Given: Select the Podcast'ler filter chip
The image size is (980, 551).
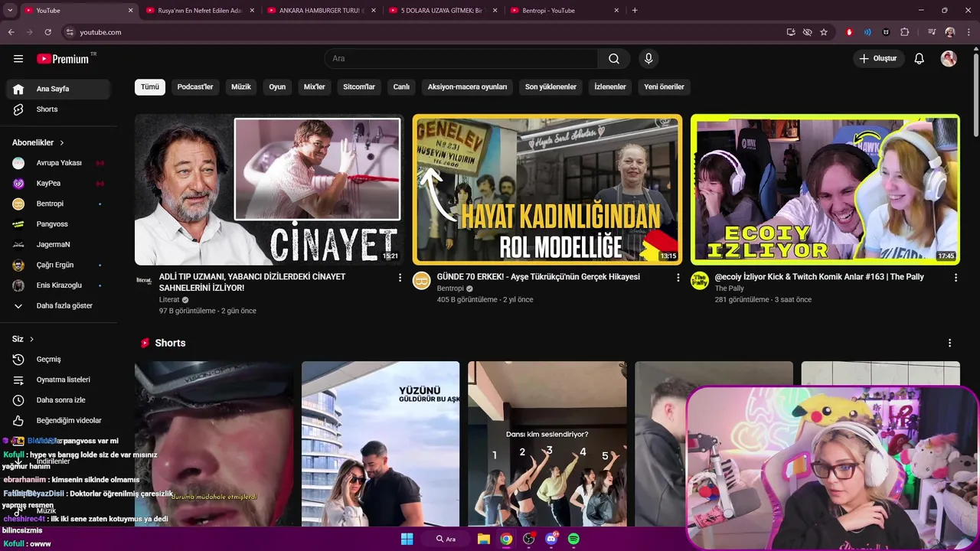Looking at the screenshot, I should tap(195, 87).
